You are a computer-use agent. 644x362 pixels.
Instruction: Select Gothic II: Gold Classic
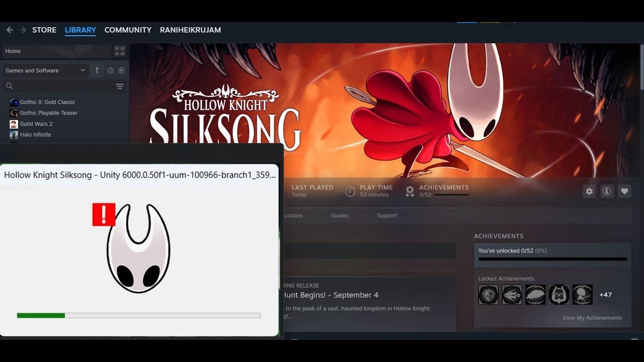click(47, 102)
